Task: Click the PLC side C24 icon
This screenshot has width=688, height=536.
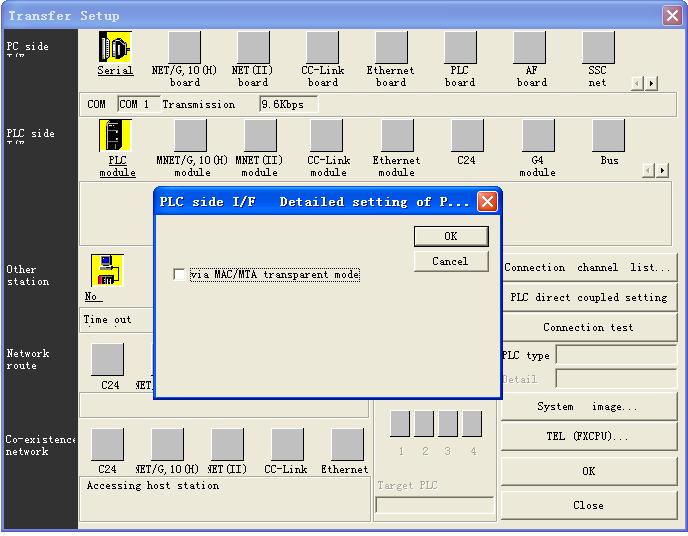Action: click(466, 137)
